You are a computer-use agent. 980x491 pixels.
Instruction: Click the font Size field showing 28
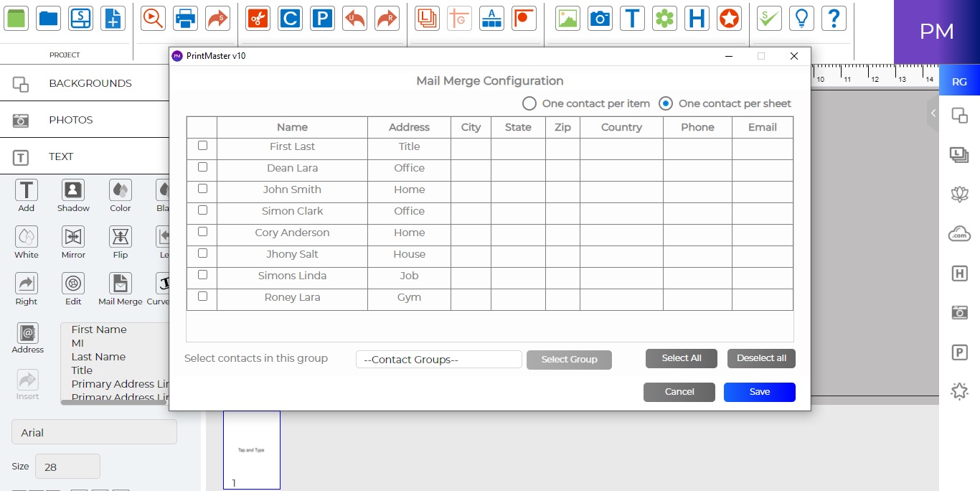[x=67, y=467]
